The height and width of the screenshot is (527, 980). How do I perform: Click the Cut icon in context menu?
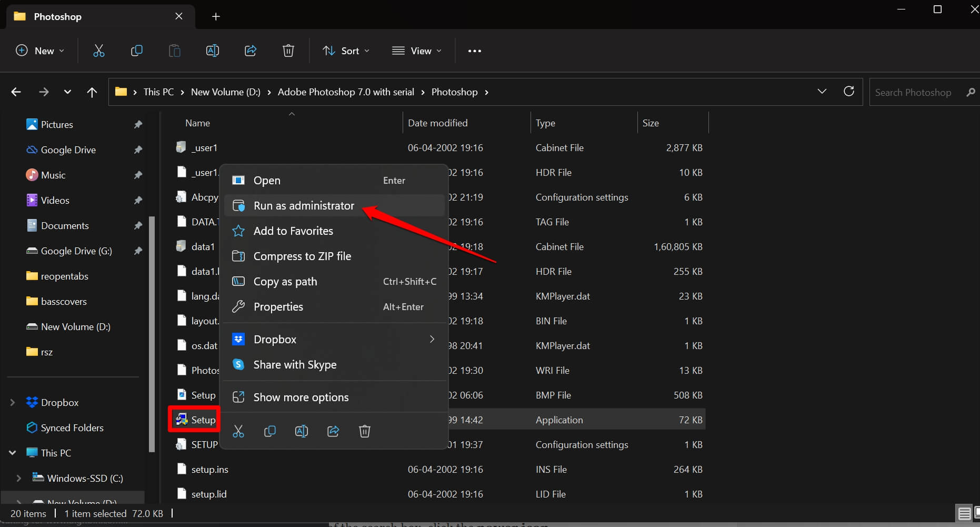point(238,431)
